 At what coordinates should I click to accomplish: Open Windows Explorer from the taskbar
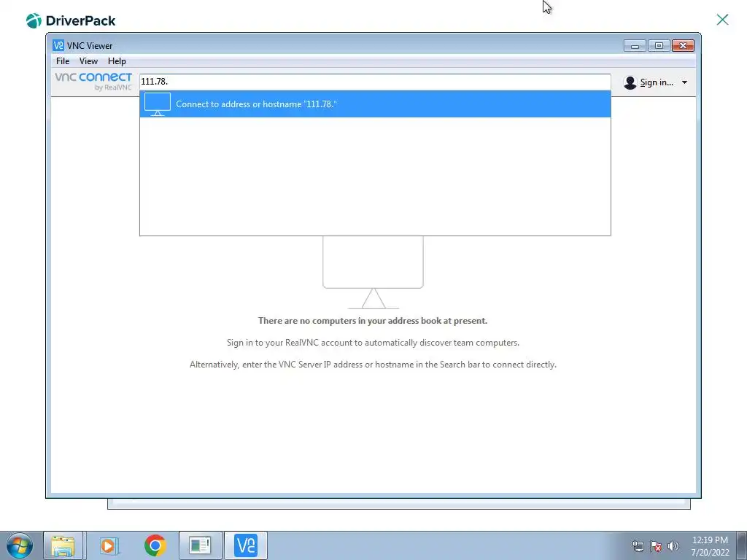[63, 545]
